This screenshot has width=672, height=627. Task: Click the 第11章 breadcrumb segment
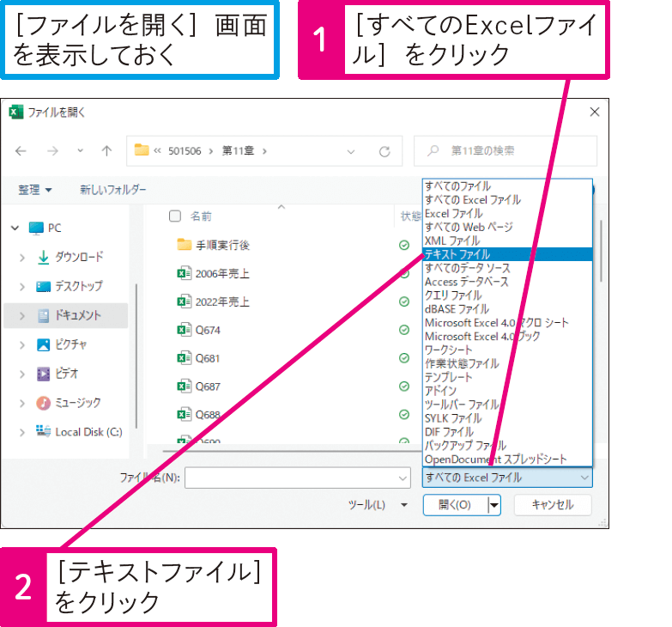click(238, 151)
